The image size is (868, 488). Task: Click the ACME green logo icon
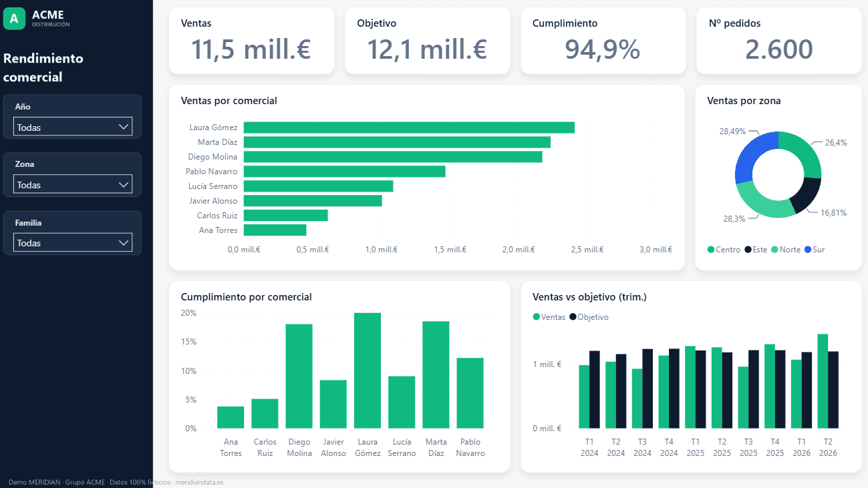[x=14, y=19]
